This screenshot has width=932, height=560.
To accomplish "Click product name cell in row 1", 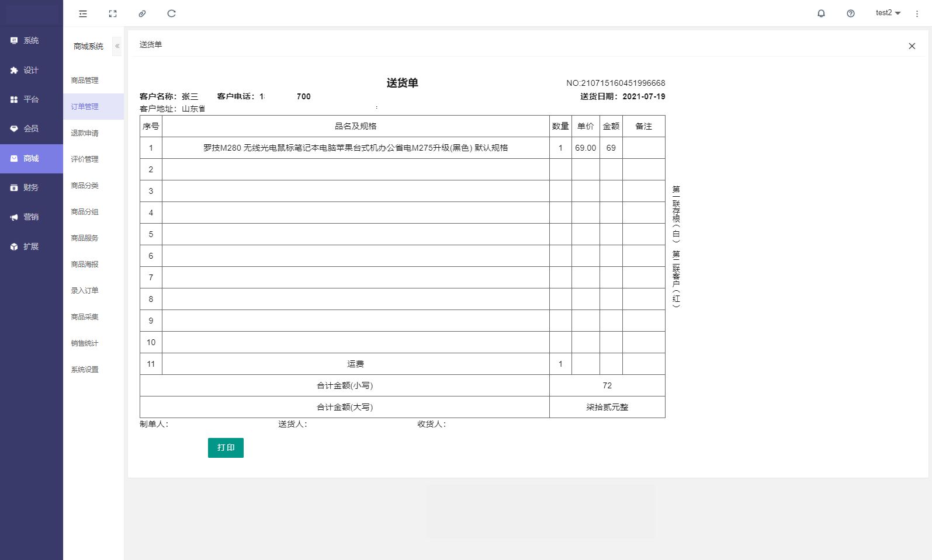I will pos(355,148).
